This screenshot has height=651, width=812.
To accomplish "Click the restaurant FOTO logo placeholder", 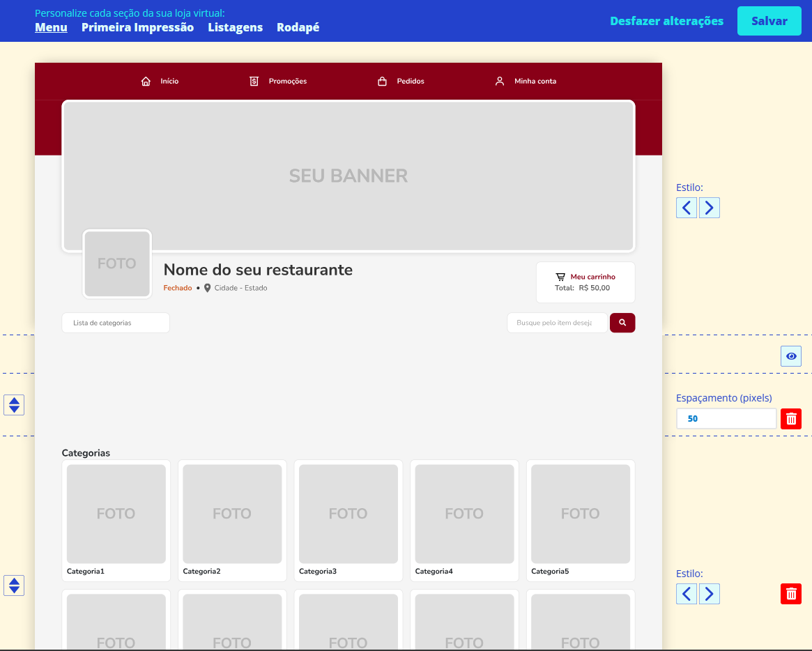I will click(x=117, y=263).
